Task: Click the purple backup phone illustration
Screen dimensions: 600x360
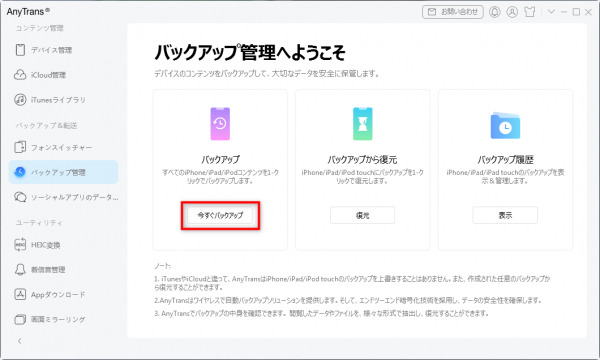Action: coord(220,124)
